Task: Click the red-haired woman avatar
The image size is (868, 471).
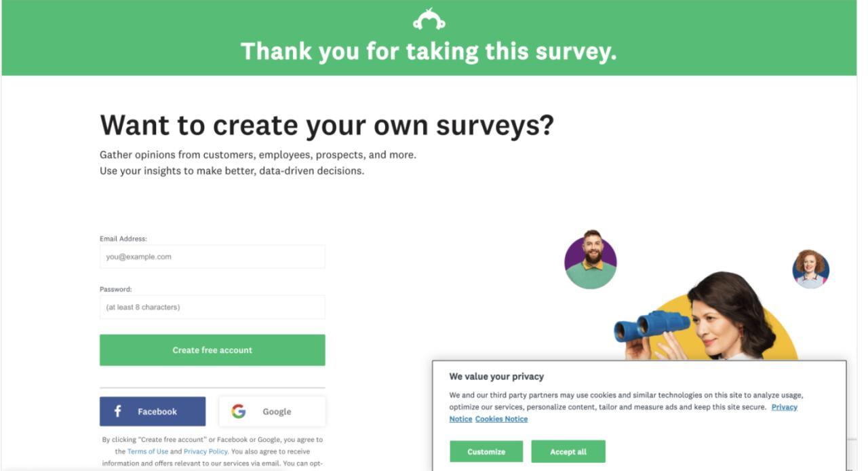Action: (810, 269)
